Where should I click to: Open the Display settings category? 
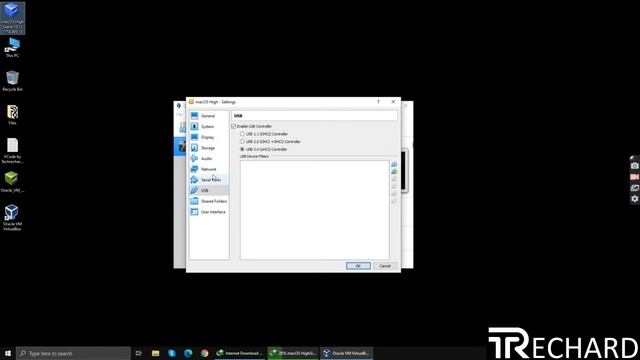[209, 137]
